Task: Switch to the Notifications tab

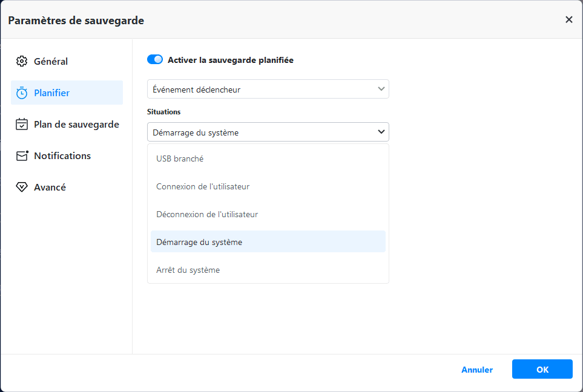Action: point(62,156)
